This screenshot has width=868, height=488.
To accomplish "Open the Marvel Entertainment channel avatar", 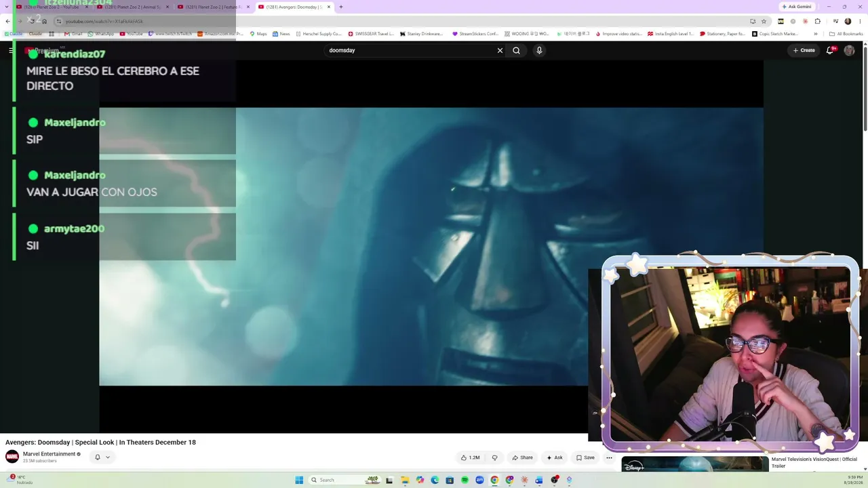I will [x=12, y=457].
